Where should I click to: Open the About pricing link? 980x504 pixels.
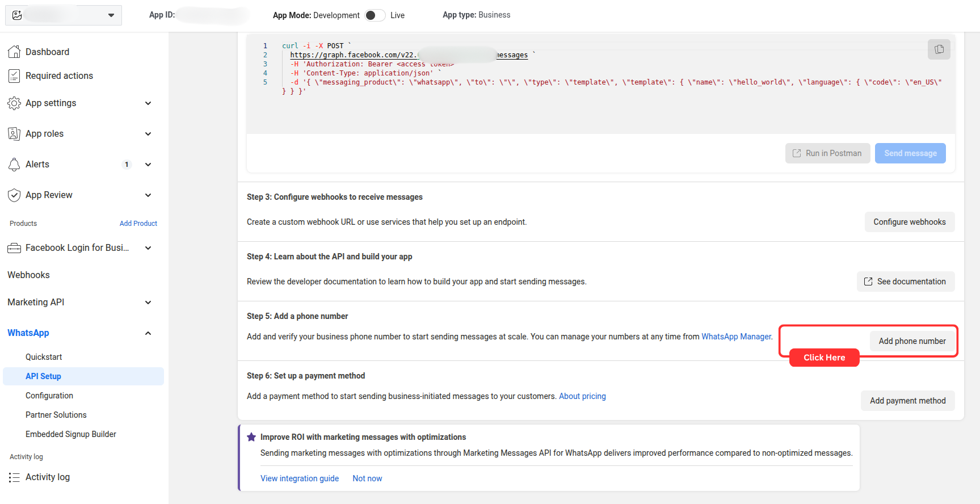click(x=582, y=396)
